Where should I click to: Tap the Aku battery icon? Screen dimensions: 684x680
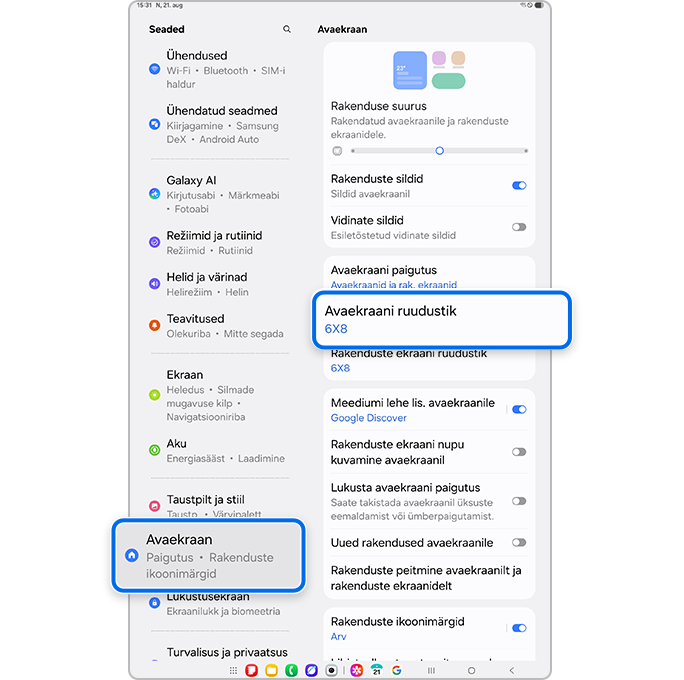tap(154, 450)
